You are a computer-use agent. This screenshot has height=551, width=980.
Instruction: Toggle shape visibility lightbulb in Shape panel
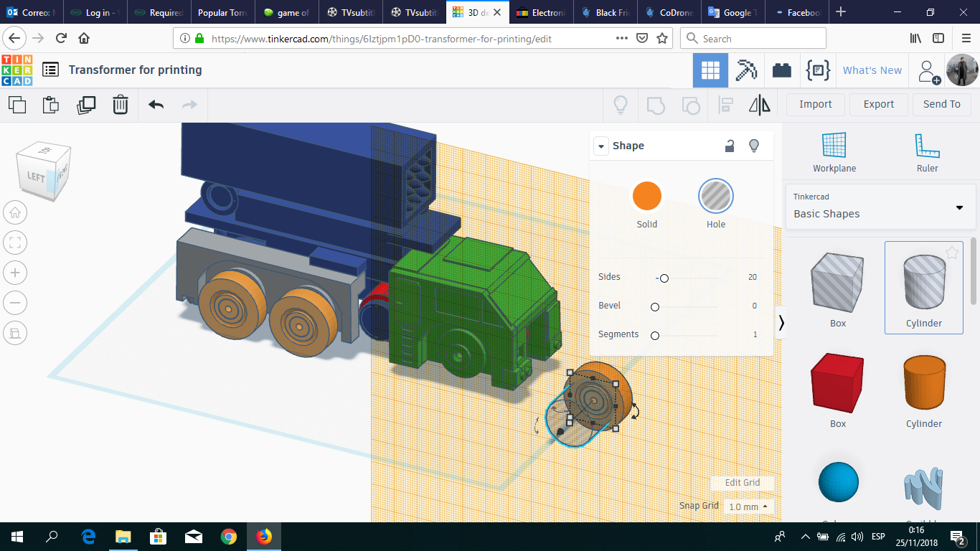pos(753,146)
